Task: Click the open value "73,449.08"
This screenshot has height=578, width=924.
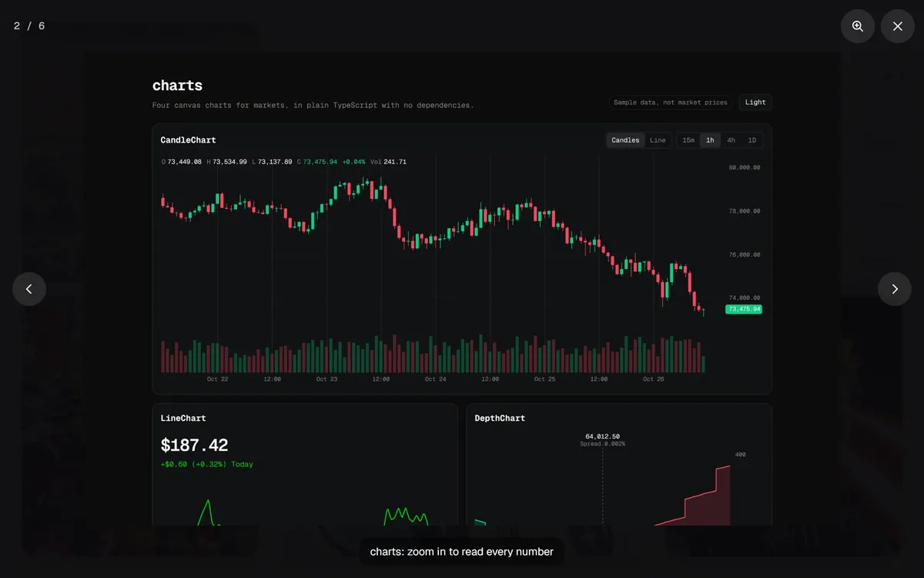Action: 184,162
